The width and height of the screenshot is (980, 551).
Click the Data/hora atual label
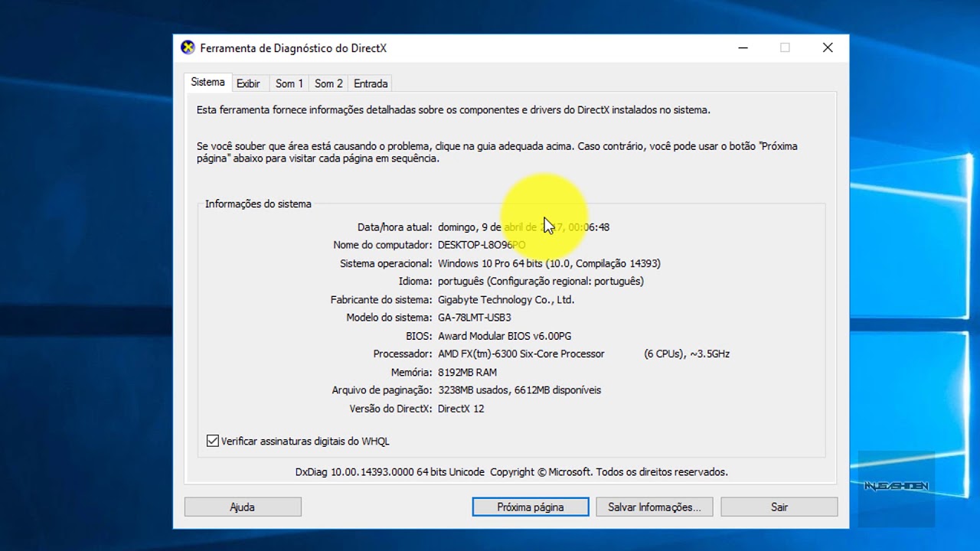pyautogui.click(x=395, y=227)
